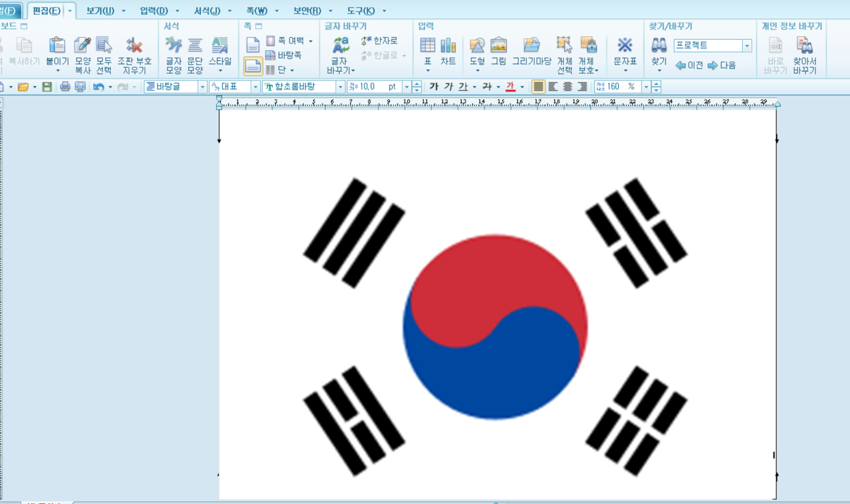
Task: Expand the 대표 language dropdown
Action: click(x=255, y=87)
